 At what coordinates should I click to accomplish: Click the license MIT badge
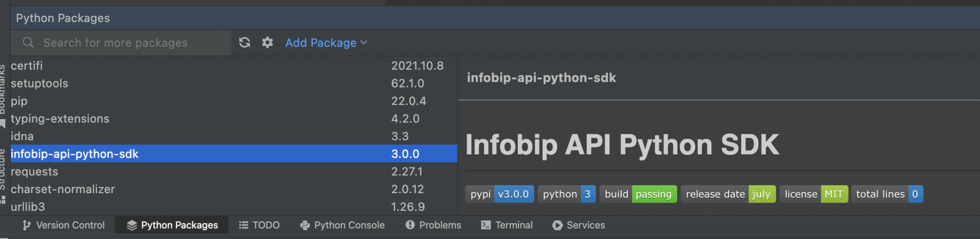tap(813, 194)
